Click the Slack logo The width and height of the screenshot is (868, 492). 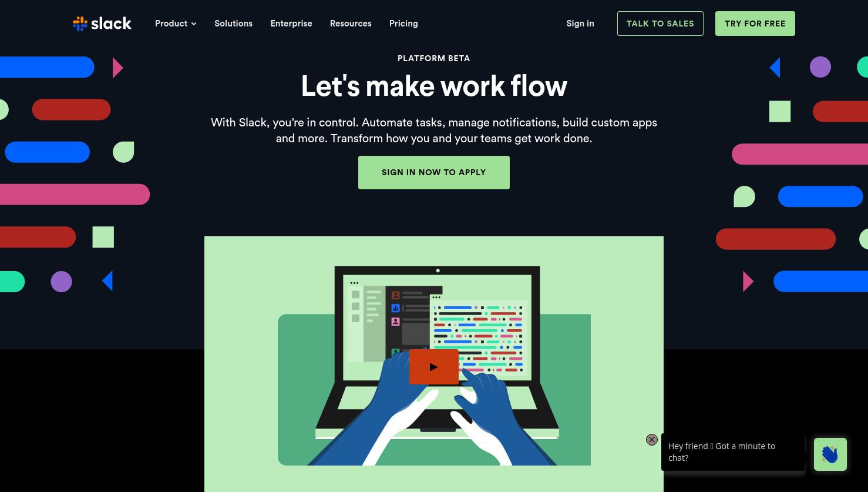click(x=102, y=24)
